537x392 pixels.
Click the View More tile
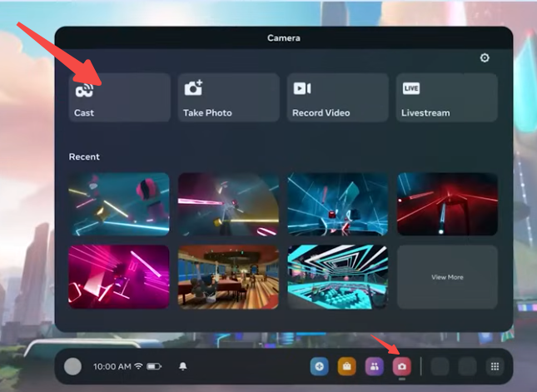(x=447, y=277)
